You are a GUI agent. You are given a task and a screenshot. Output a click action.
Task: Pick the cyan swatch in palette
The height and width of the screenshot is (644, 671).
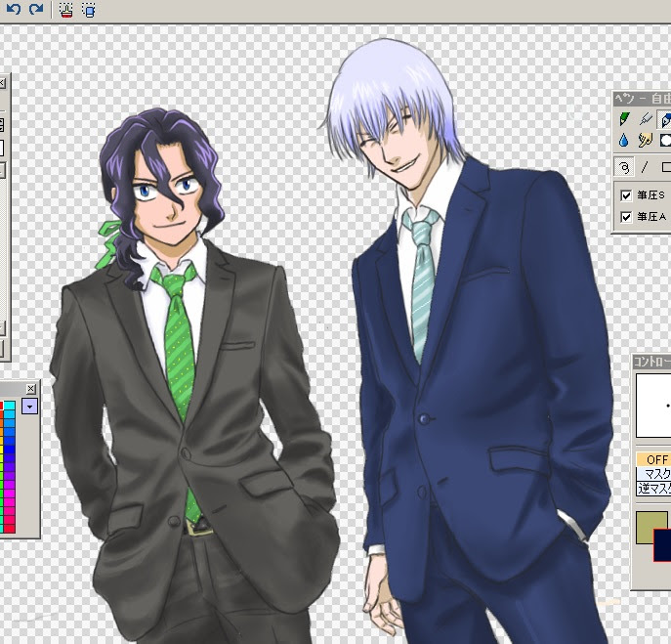point(10,406)
